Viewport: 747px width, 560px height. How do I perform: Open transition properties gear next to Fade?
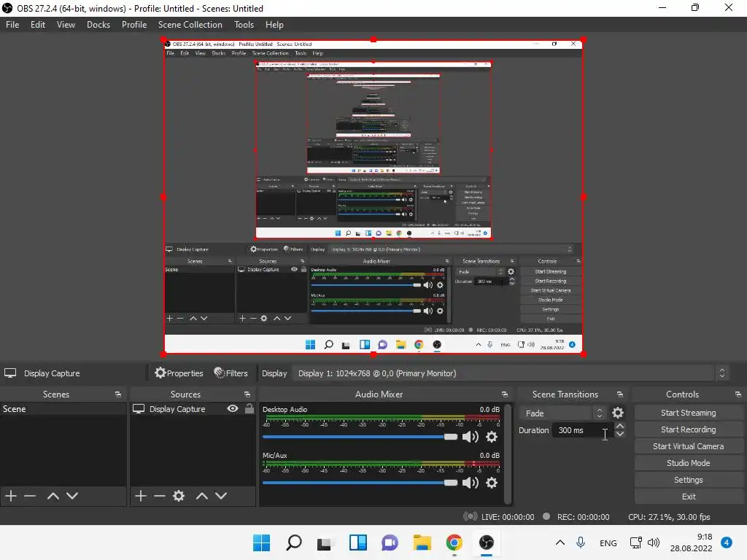[618, 413]
